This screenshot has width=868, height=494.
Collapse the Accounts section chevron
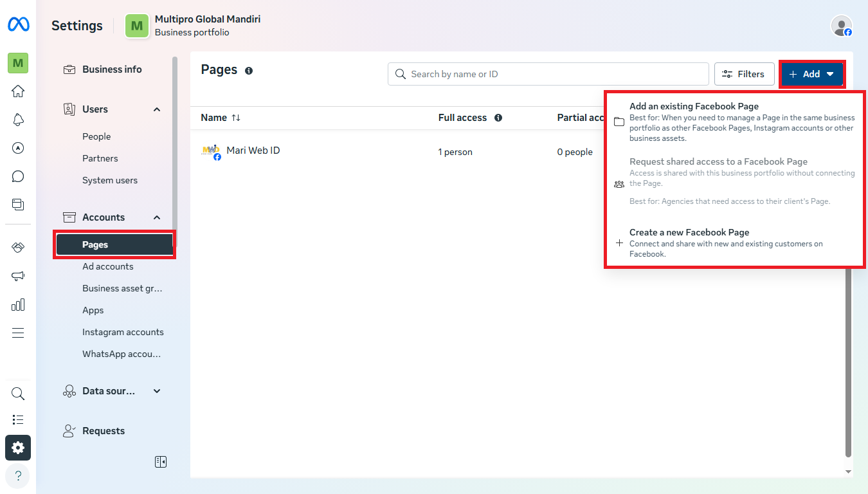(157, 217)
